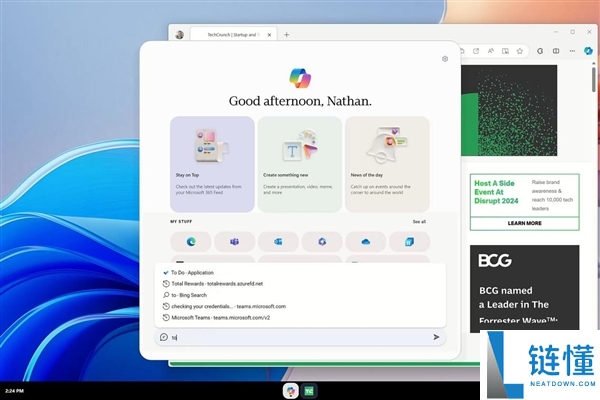Open the Create something new card

pyautogui.click(x=300, y=164)
